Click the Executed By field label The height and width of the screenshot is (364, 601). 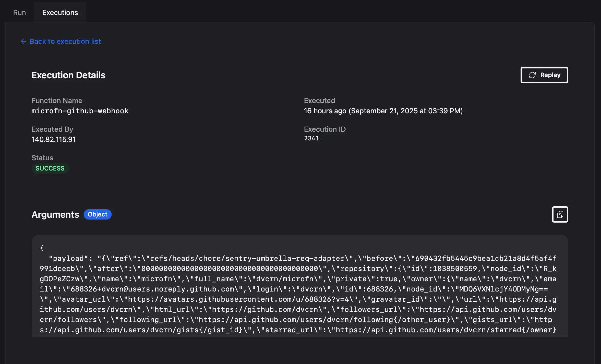(52, 129)
